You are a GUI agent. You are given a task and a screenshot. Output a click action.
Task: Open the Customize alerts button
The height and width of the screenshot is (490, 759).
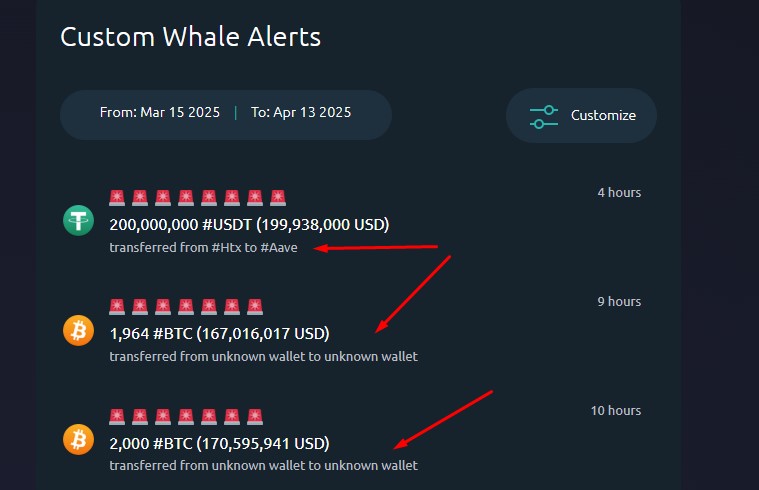click(581, 116)
